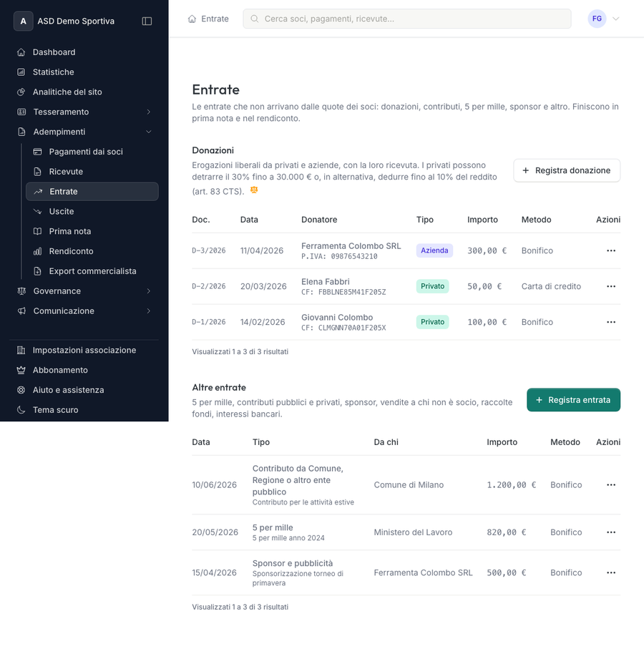644x654 pixels.
Task: Open actions menu for Sponsor e pubblicità entry
Action: click(611, 572)
